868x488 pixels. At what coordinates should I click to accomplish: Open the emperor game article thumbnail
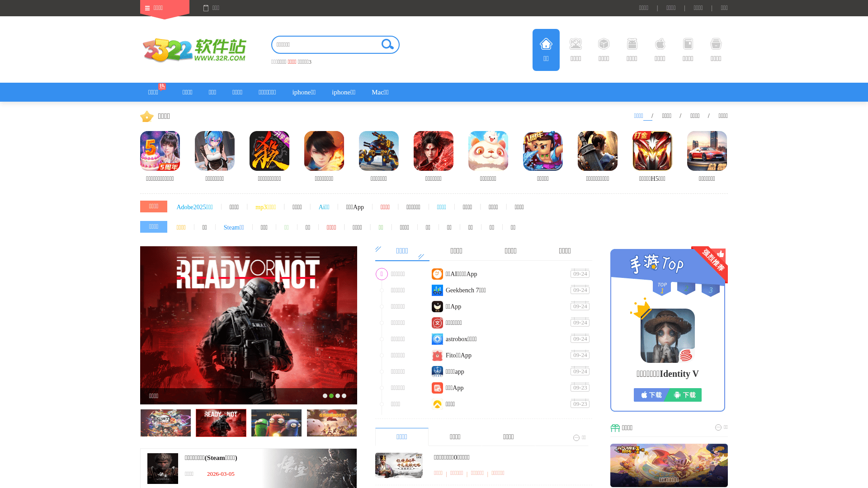(399, 465)
